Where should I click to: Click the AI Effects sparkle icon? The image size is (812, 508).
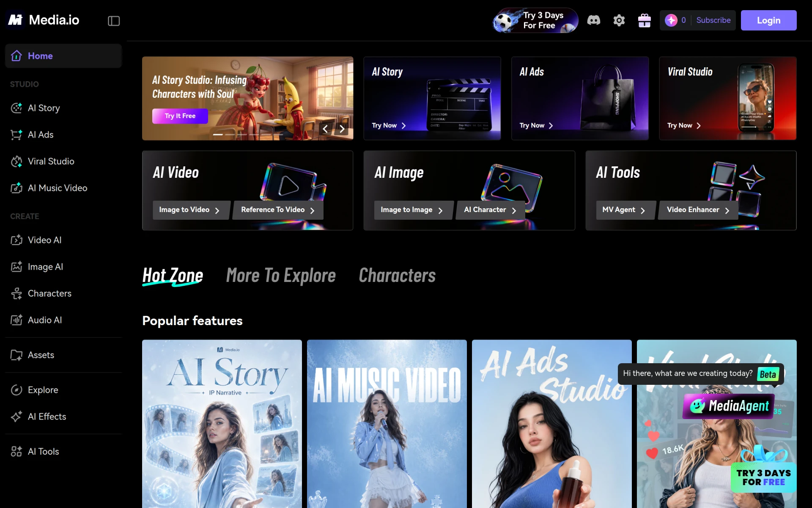click(x=16, y=417)
